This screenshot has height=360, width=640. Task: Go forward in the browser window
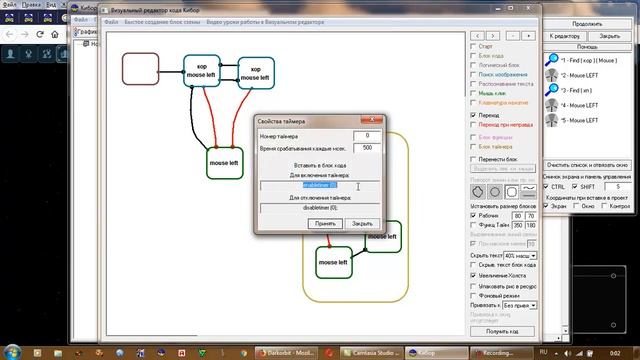(x=25, y=34)
